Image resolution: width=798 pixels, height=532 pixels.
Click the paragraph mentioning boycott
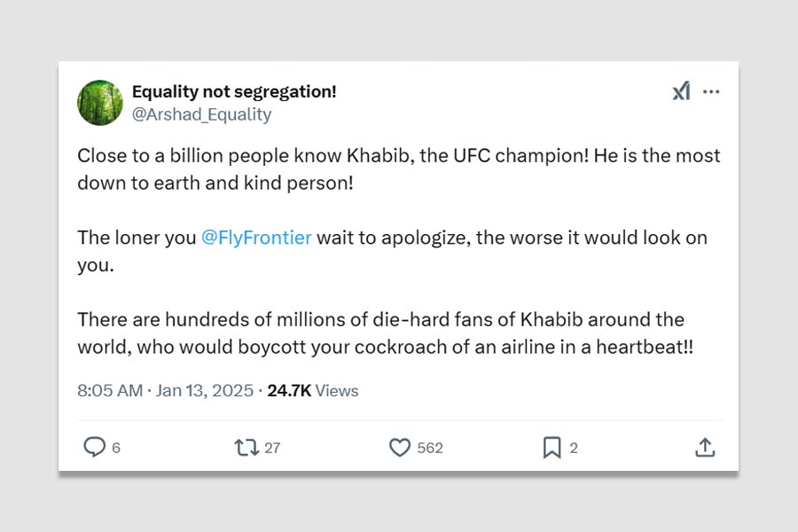pyautogui.click(x=385, y=332)
